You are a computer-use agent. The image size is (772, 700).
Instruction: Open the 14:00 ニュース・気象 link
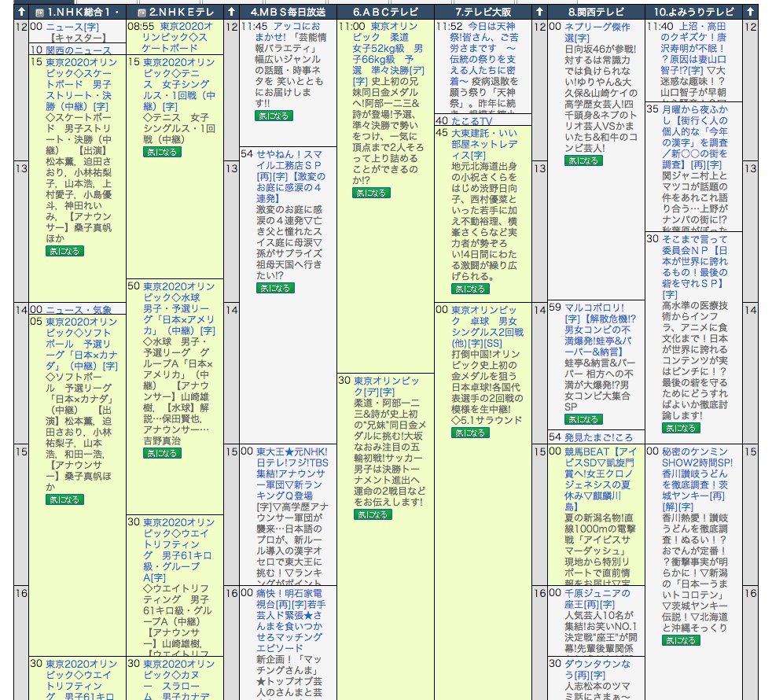79,309
